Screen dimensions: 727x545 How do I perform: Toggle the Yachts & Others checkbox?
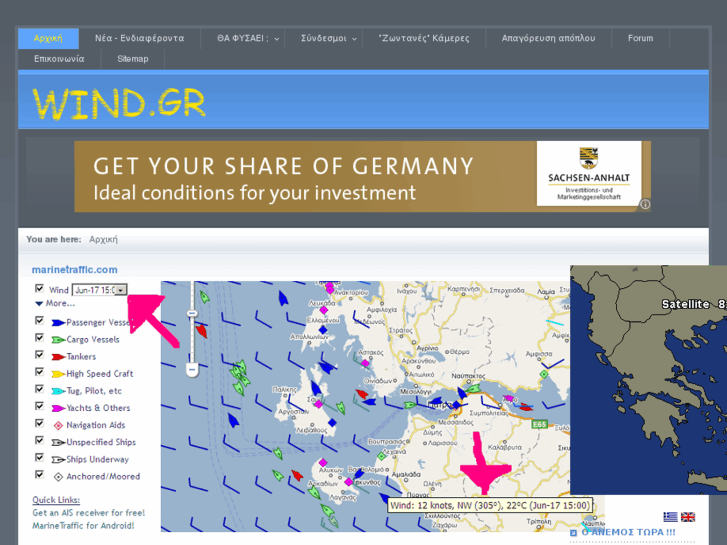39,406
